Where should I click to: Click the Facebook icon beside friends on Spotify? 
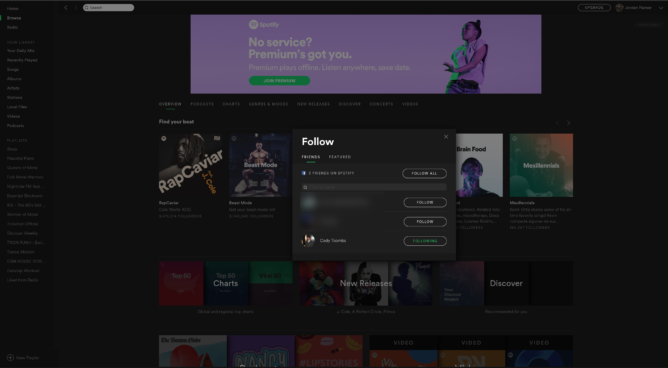304,173
